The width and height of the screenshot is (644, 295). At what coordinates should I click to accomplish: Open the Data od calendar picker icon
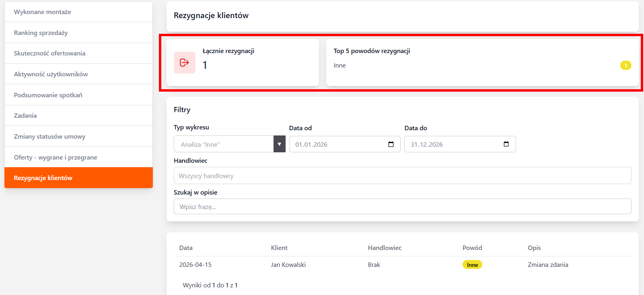point(391,144)
